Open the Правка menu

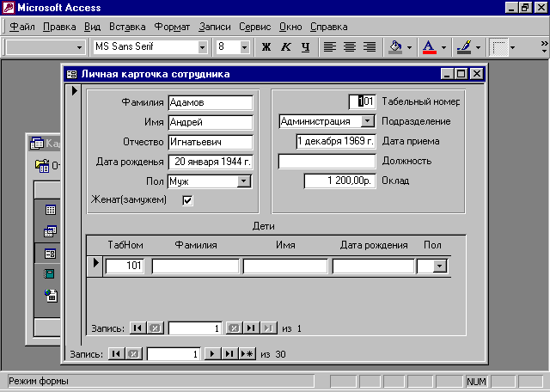point(59,27)
